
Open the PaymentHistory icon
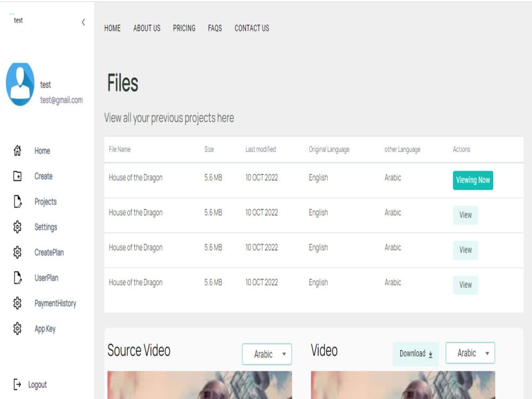pos(16,303)
